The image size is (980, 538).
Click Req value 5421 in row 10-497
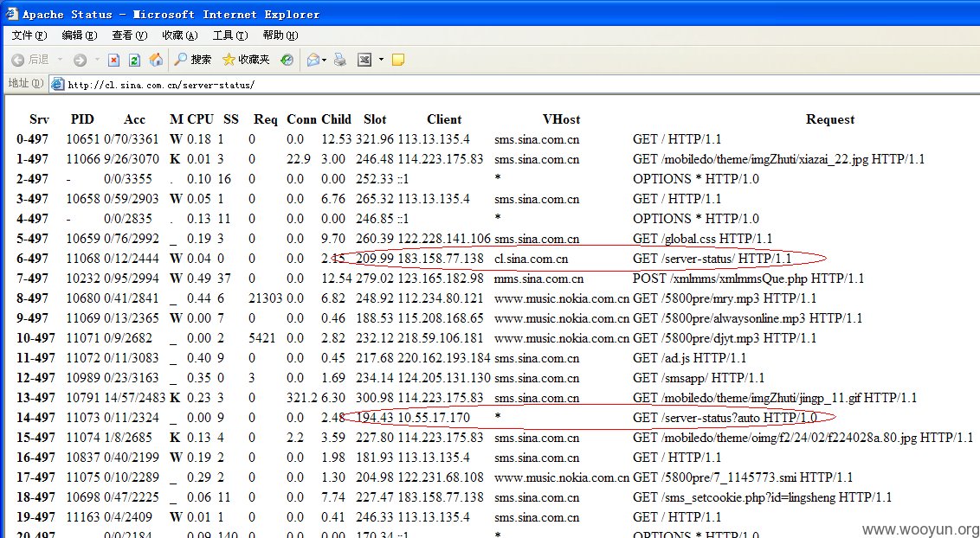261,338
